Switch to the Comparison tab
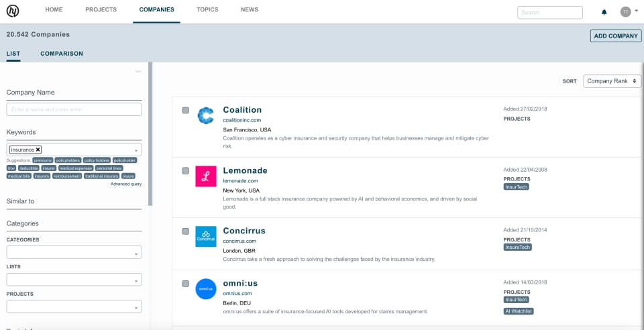 [x=62, y=54]
